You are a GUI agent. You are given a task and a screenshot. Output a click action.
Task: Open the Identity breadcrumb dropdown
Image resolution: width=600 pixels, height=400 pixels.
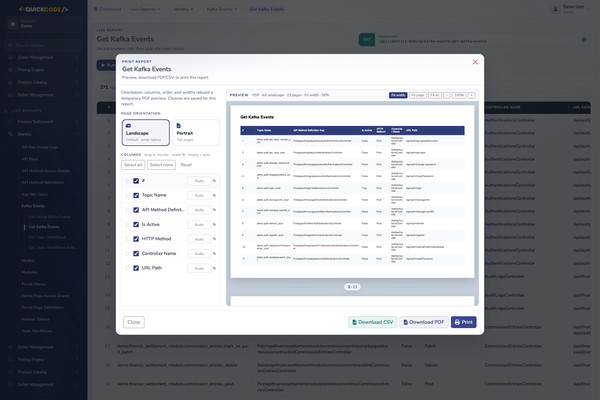[183, 9]
